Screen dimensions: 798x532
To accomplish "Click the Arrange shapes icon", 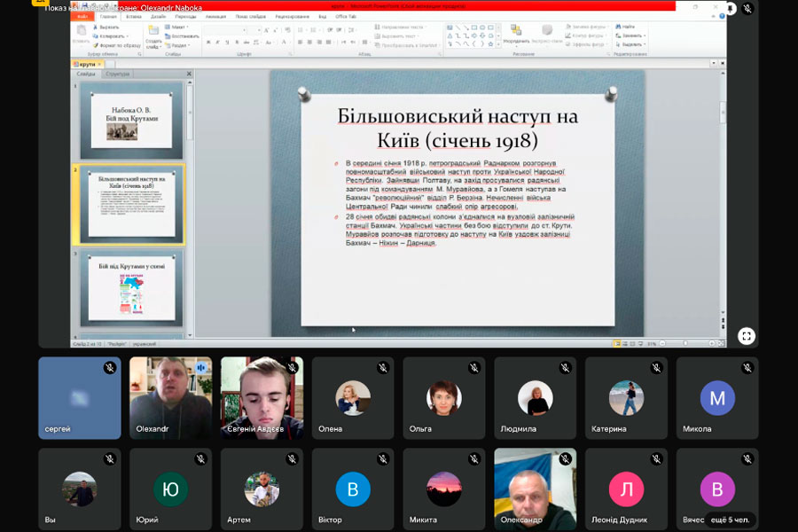I will (x=515, y=32).
